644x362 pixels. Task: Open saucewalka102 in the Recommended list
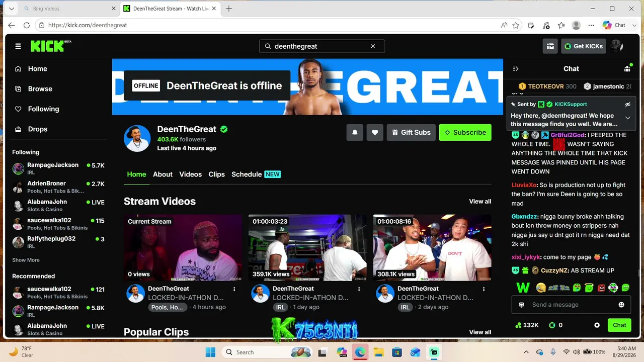pyautogui.click(x=58, y=293)
